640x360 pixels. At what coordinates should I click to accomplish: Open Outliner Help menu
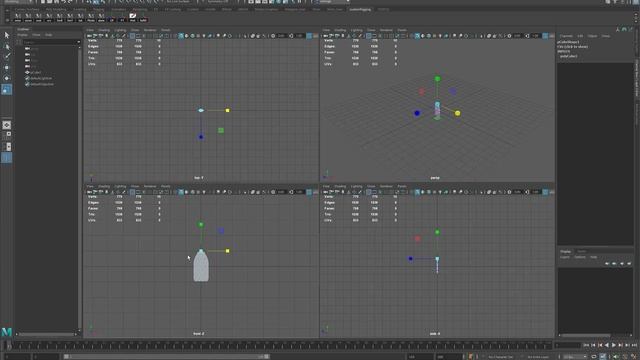[49, 35]
